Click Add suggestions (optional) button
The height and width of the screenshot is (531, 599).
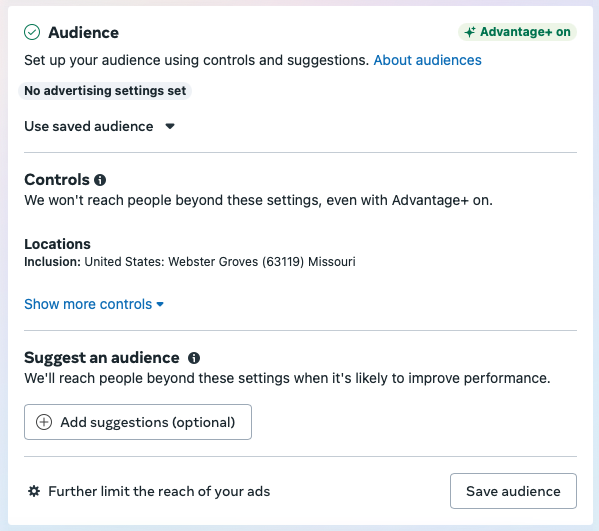coord(138,422)
